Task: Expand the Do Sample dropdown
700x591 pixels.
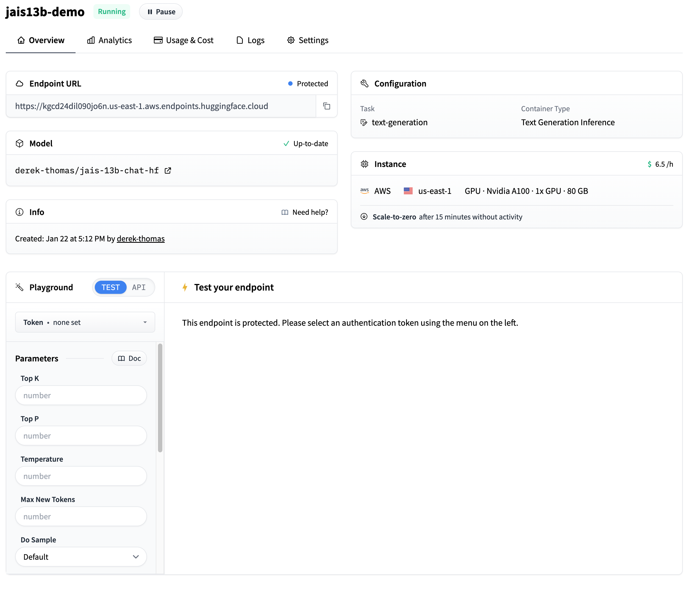Action: 81,557
